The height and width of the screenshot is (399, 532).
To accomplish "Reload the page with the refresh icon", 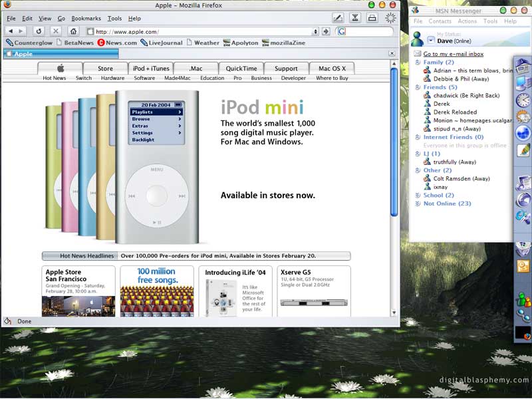I will pos(39,31).
